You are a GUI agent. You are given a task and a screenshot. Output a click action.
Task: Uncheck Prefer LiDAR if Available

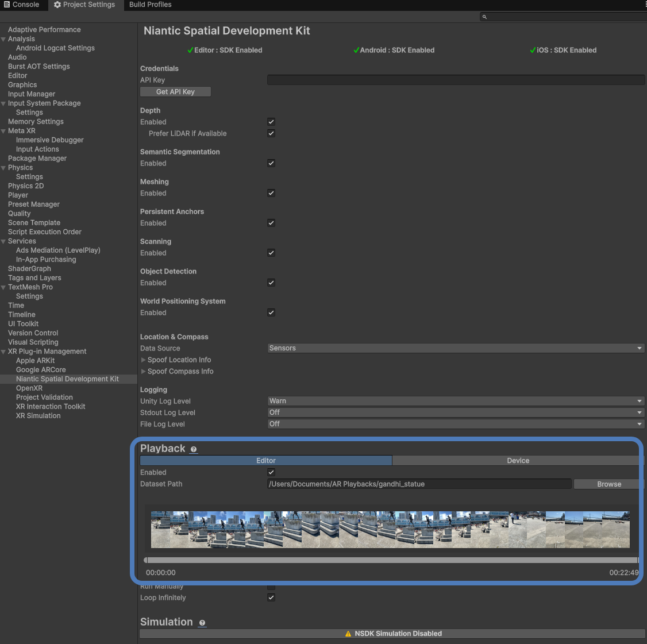[x=271, y=133]
